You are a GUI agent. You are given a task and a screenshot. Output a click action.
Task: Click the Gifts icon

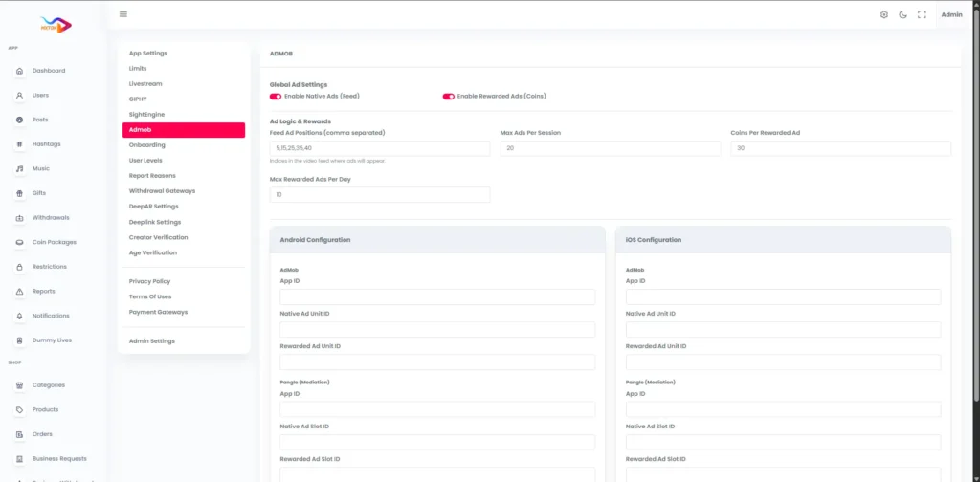tap(19, 193)
